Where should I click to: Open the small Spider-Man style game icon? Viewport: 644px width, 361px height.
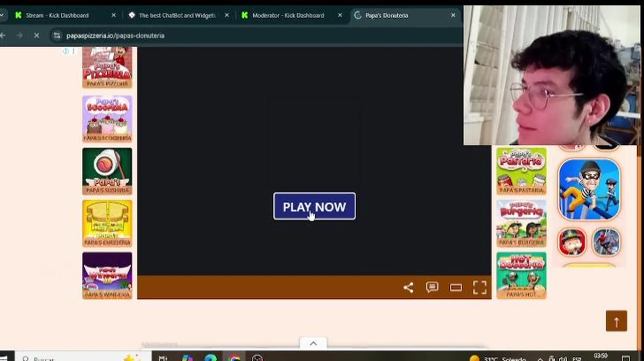coord(606,242)
